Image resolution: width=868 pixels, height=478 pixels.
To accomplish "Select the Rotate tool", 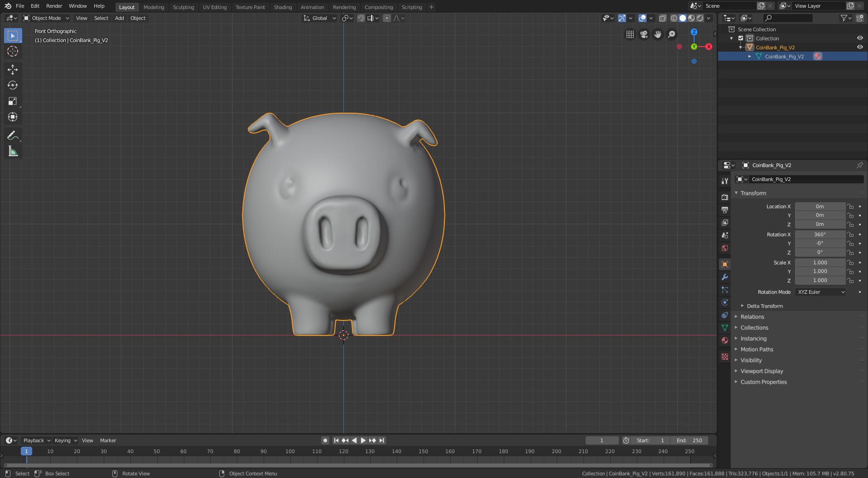I will tap(13, 85).
